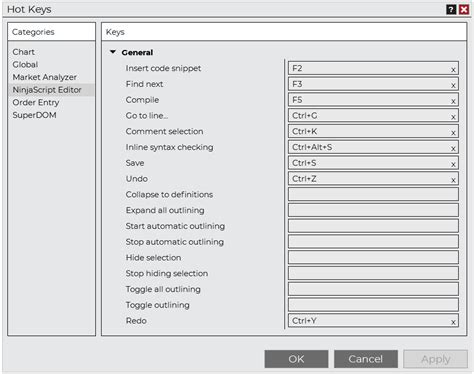
Task: Click the empty Collapse to definitions field
Action: (x=373, y=194)
